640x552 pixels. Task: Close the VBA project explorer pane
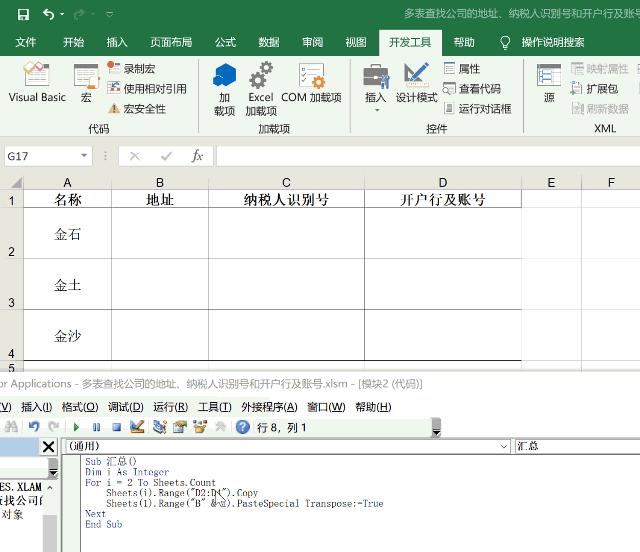coord(49,447)
